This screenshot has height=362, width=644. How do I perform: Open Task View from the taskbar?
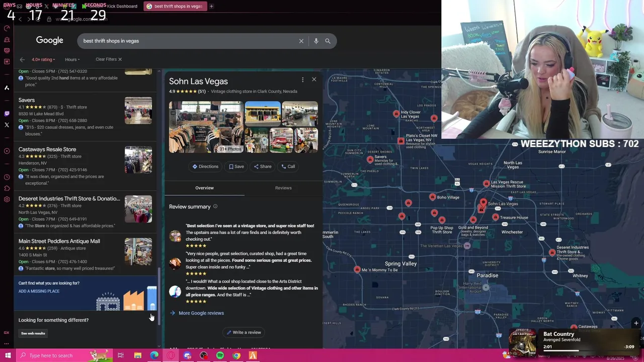click(121, 355)
